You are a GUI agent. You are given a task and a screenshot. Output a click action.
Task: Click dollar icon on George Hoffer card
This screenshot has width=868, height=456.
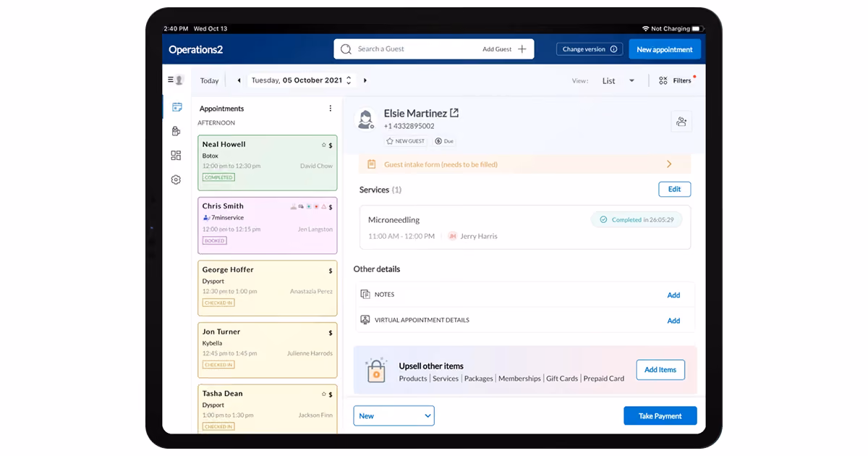coord(331,271)
